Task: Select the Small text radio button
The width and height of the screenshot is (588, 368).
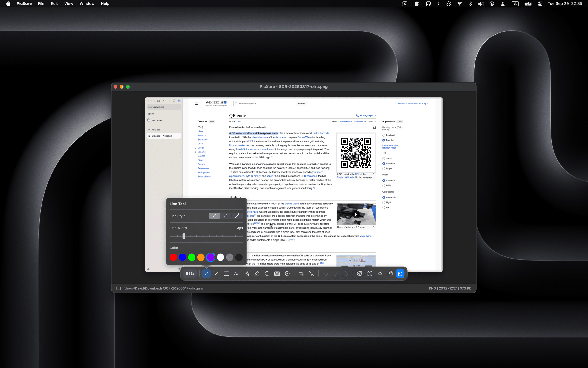Action: [x=384, y=159]
